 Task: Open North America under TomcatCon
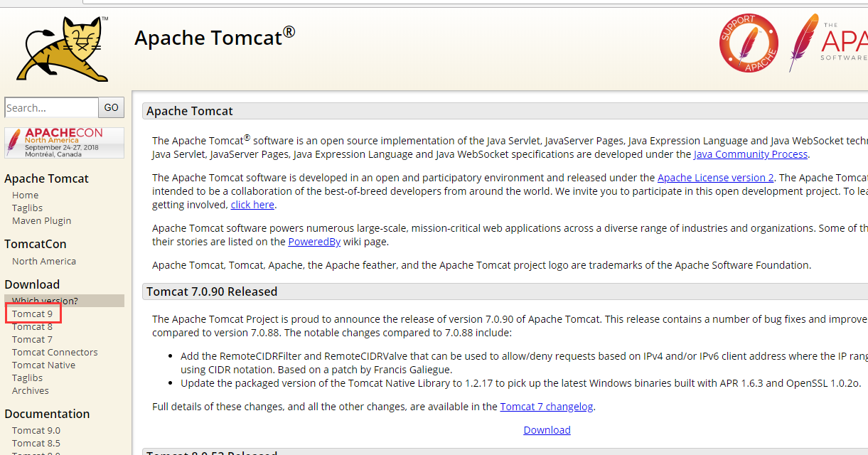[x=44, y=261]
